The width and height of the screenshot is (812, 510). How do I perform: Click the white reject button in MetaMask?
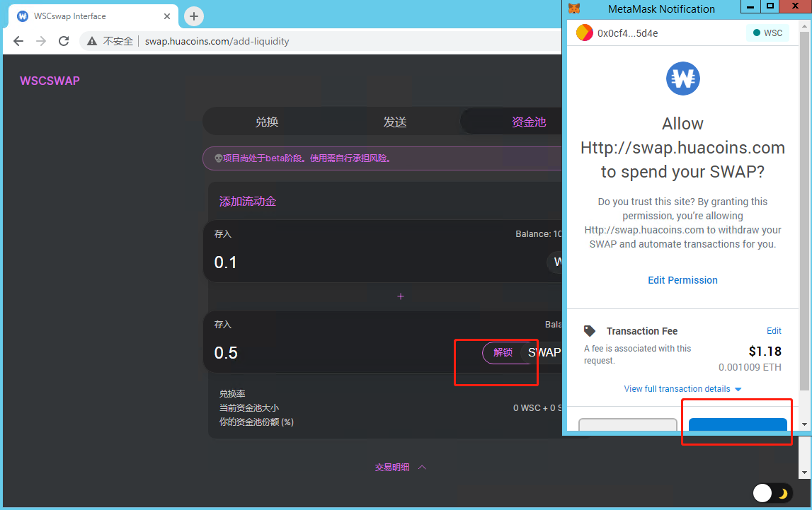click(628, 424)
